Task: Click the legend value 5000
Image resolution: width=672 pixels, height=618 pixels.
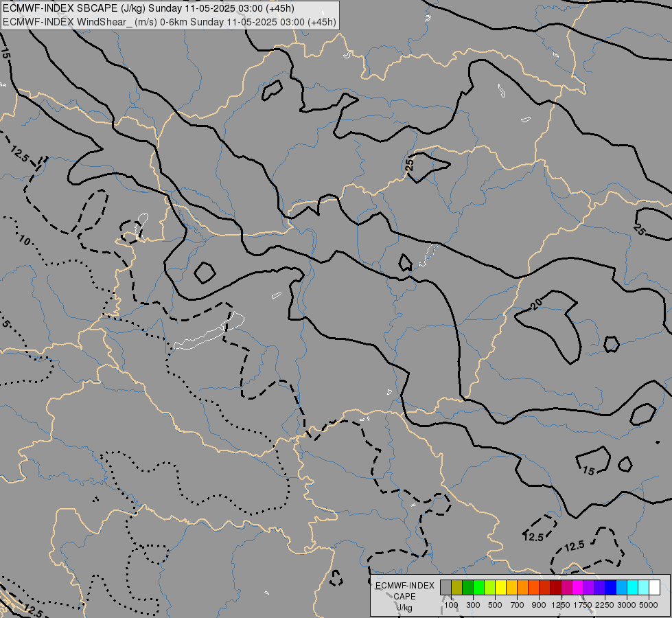Action: click(x=649, y=605)
